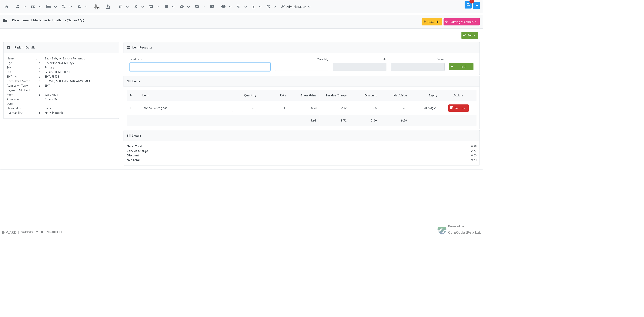
Task: Open the ID card menu icon
Action: click(33, 7)
